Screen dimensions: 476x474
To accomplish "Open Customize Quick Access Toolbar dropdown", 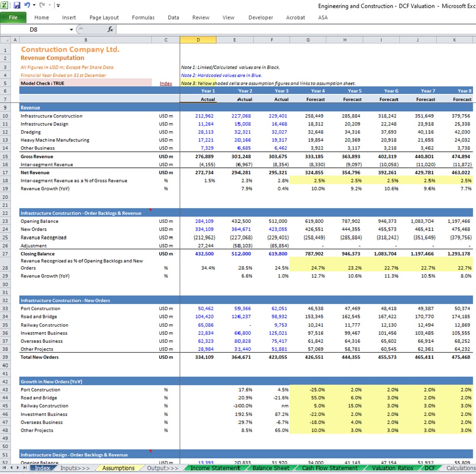I will click(58, 5).
